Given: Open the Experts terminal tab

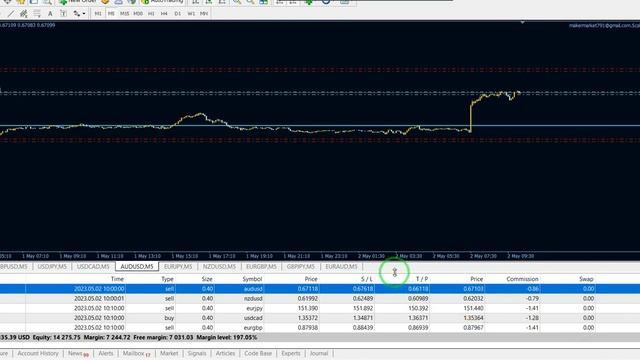Looking at the screenshot, I should (291, 353).
